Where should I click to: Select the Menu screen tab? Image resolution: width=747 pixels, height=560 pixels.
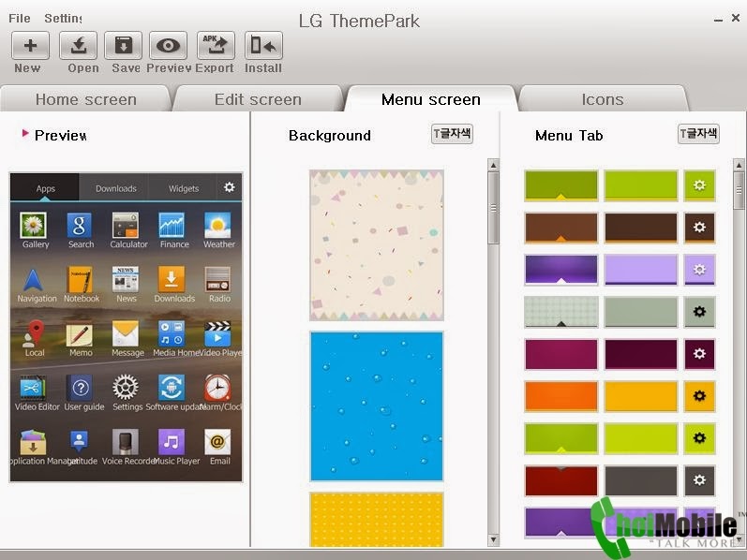click(430, 99)
